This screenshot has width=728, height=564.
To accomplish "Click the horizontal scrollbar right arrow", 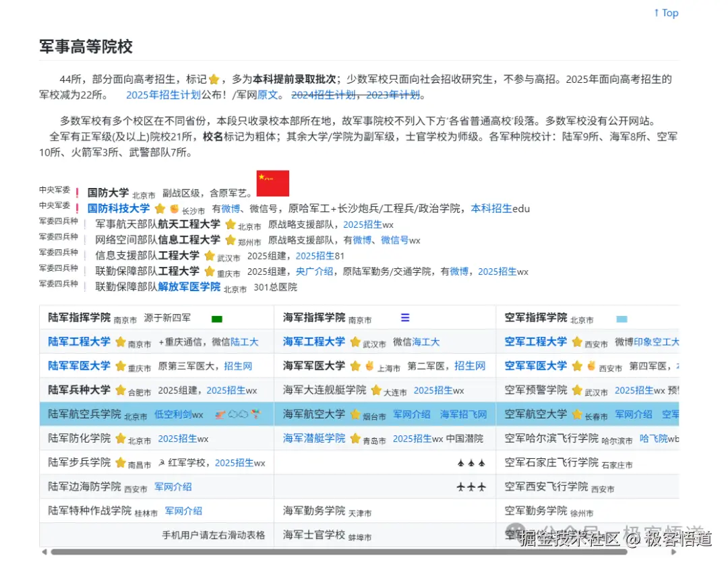I will point(674,552).
